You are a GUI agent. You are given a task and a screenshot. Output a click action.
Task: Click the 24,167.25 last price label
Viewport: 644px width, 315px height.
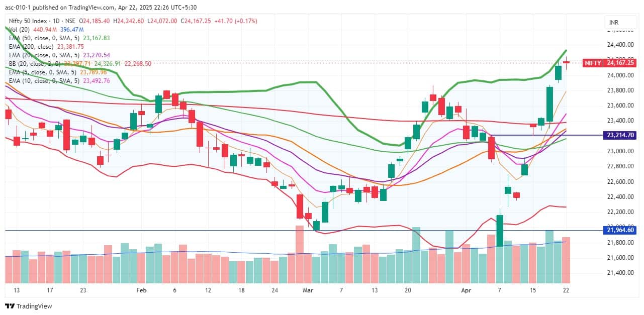tap(620, 63)
